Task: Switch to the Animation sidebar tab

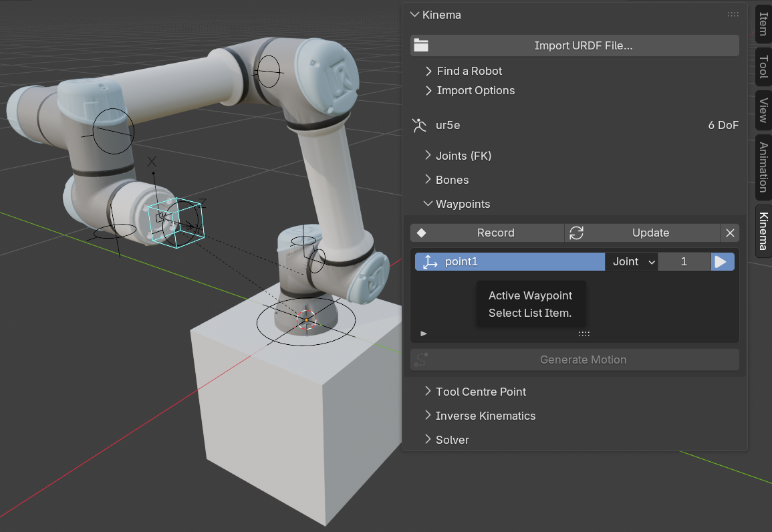Action: 763,167
